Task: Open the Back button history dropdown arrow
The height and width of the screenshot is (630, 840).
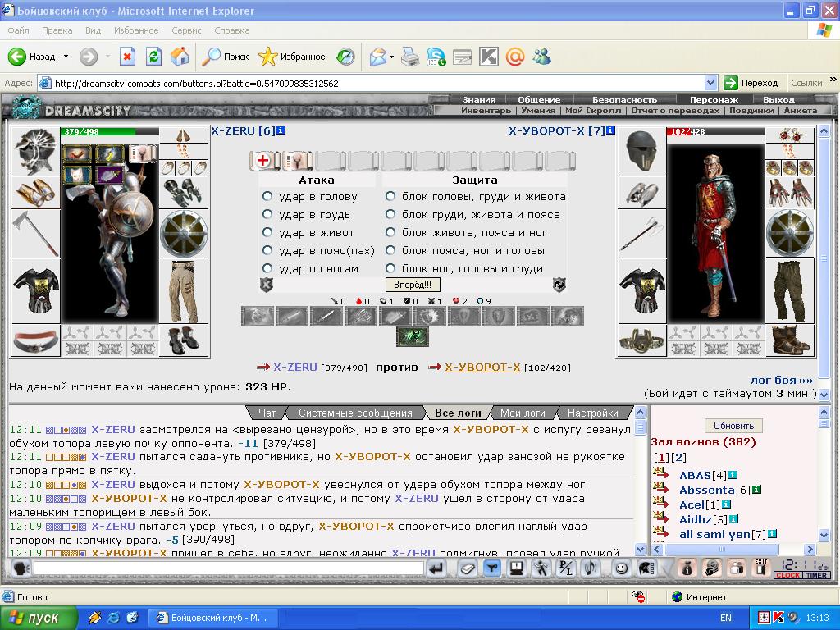Action: [66, 57]
